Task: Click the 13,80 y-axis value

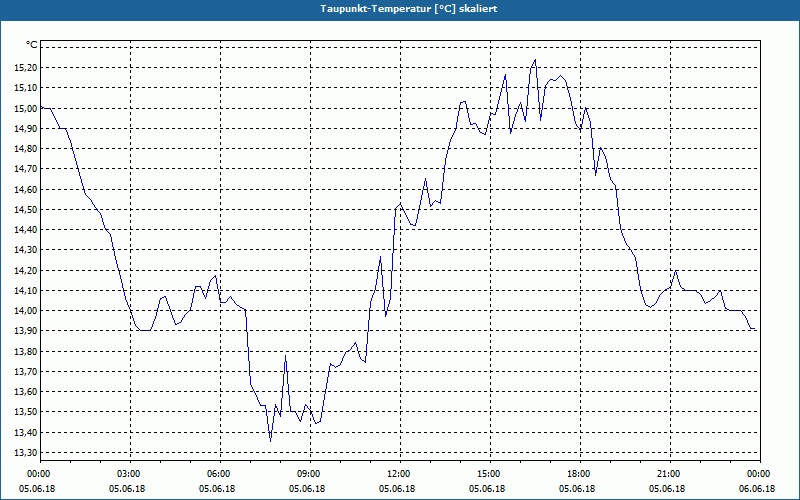Action: pos(26,352)
